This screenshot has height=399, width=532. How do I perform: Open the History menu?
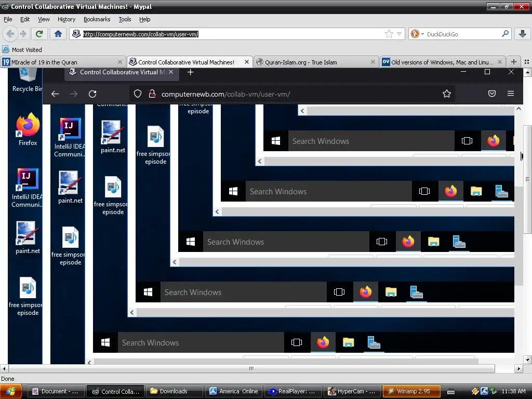pyautogui.click(x=66, y=19)
